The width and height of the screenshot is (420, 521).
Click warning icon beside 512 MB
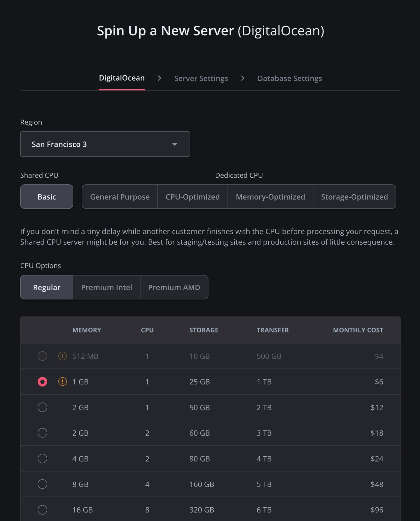pos(62,356)
